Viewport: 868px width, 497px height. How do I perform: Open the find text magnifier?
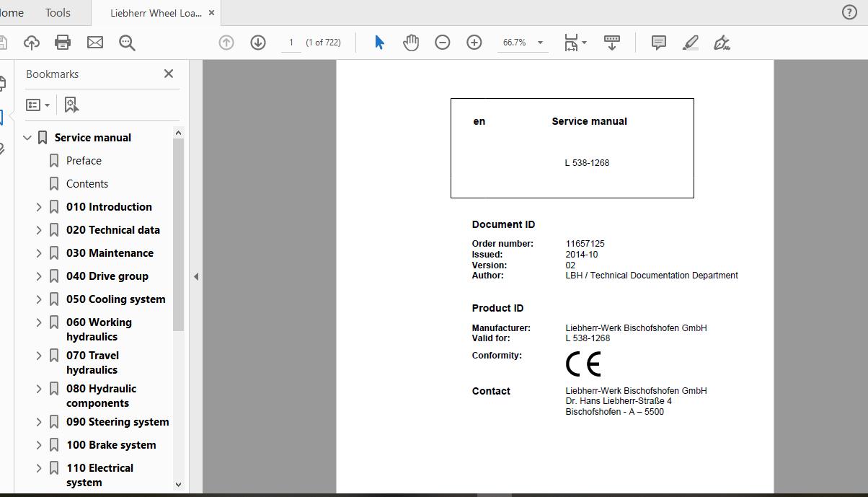coord(127,43)
